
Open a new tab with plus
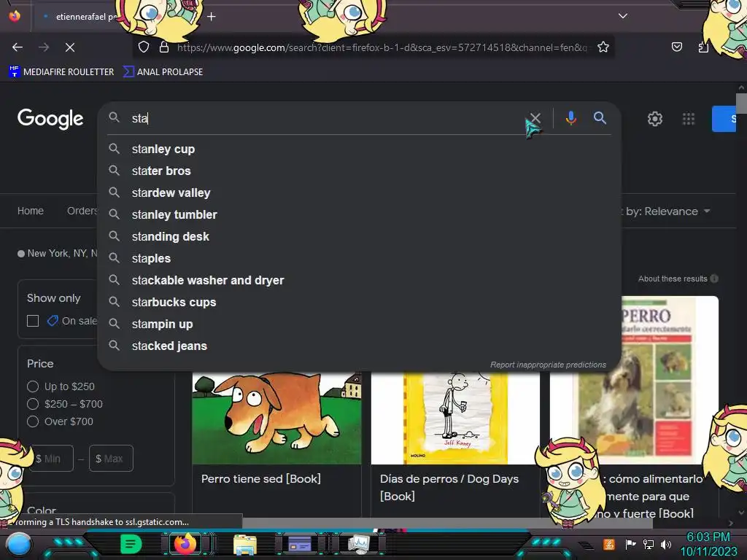211,17
